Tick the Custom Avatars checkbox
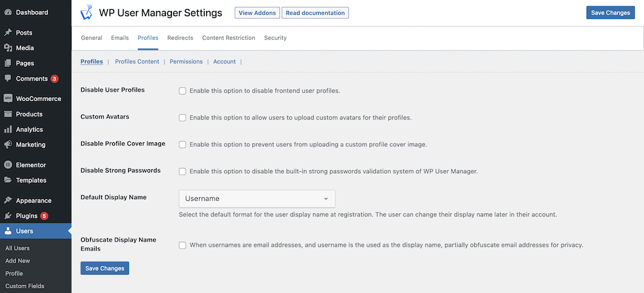The width and height of the screenshot is (644, 293). pos(182,118)
